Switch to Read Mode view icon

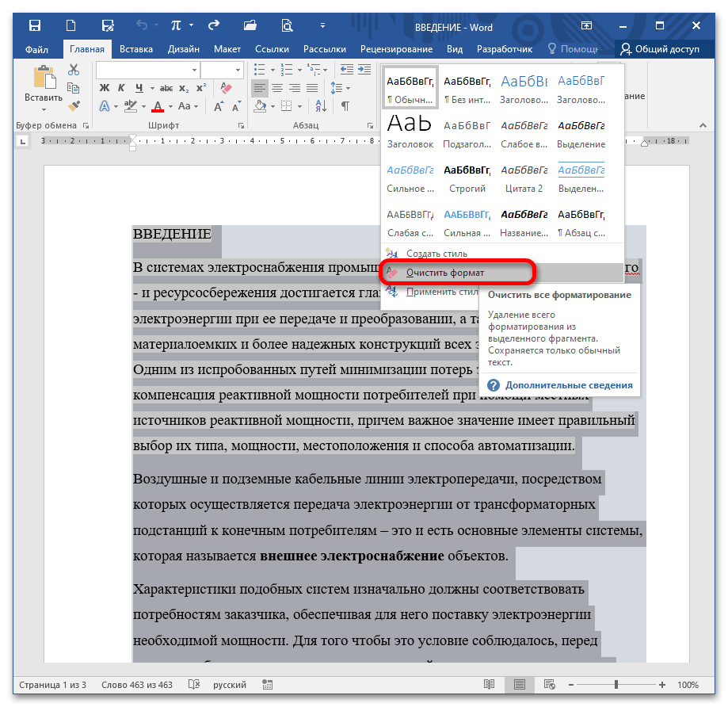coord(489,684)
